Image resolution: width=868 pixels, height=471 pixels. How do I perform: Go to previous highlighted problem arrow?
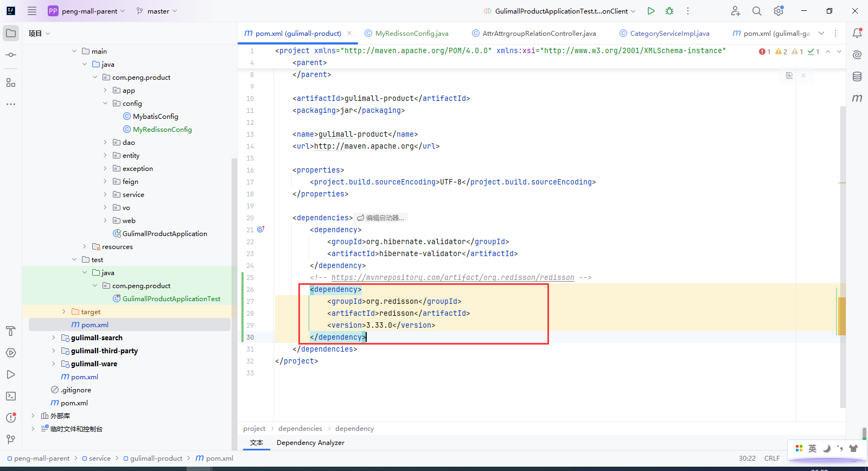(x=828, y=52)
